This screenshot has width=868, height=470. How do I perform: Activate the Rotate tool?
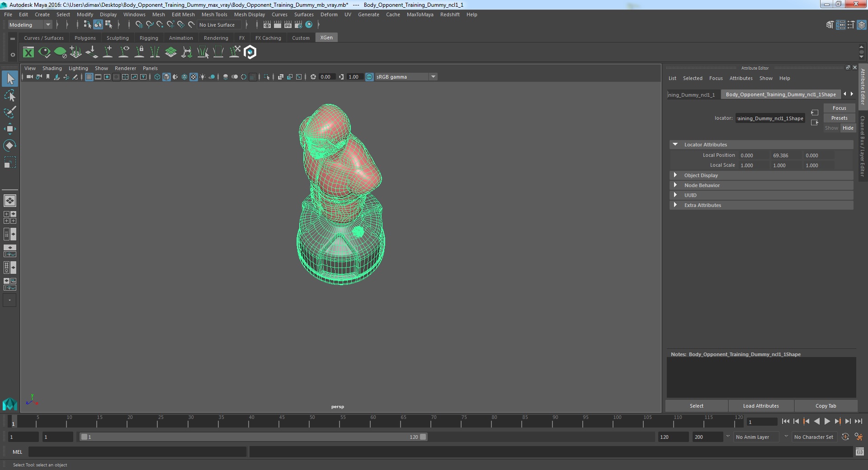pos(10,146)
